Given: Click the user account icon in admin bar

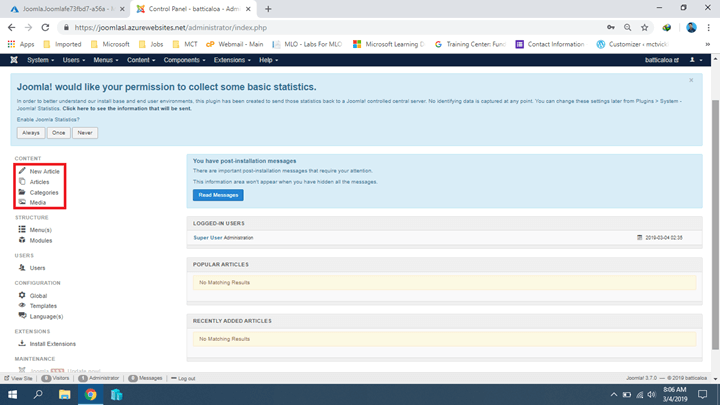Looking at the screenshot, I should pos(692,60).
